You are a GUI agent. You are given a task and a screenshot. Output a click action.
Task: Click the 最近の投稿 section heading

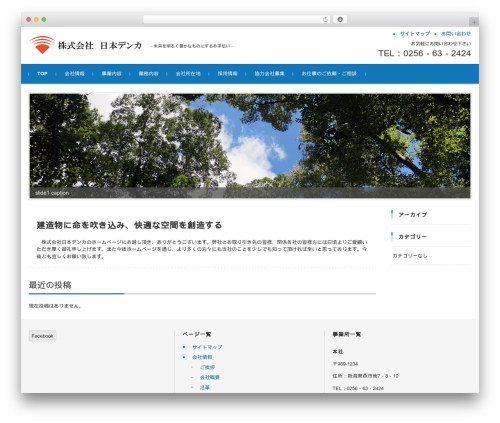point(50,285)
